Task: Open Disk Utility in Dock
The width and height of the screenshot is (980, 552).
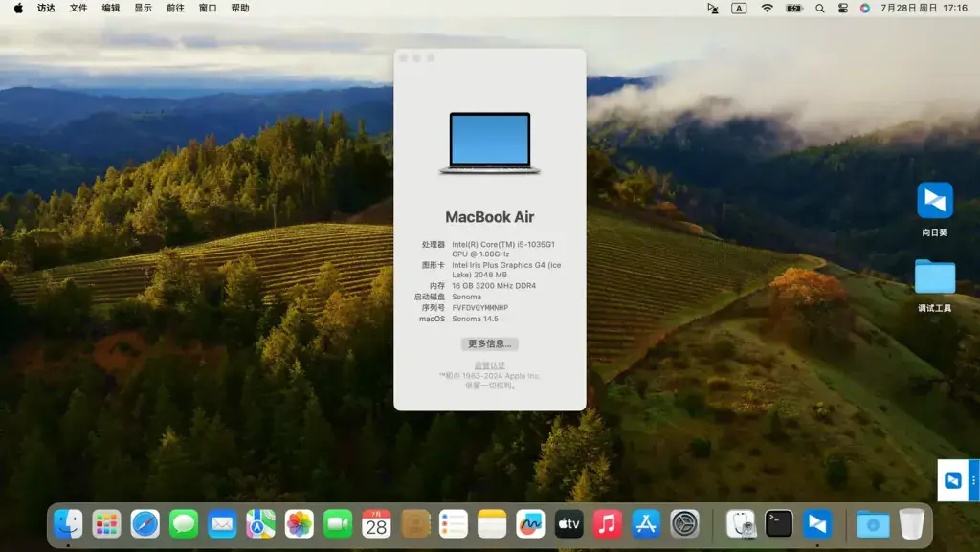Action: 741,523
